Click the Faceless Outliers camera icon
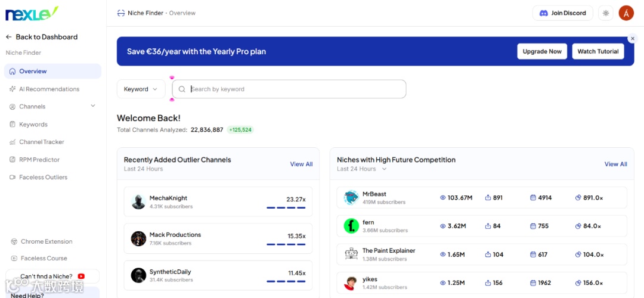Screen dimensions: 644x298 coord(13,178)
